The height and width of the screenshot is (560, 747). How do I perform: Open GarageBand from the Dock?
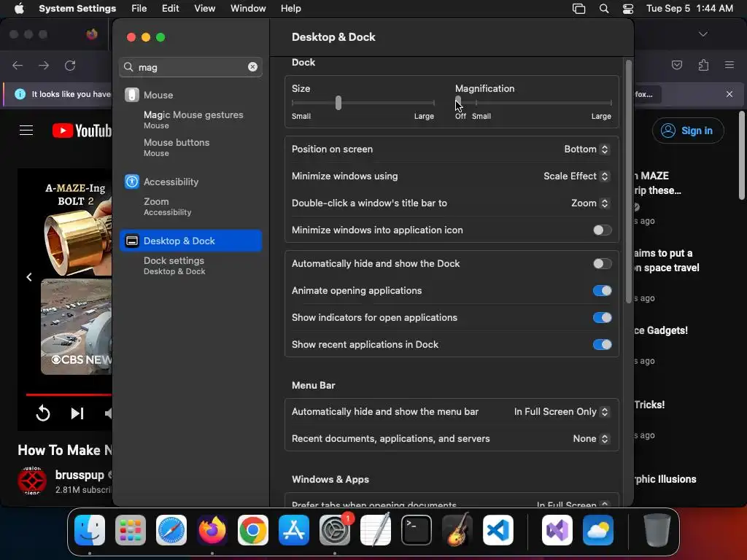pyautogui.click(x=457, y=530)
